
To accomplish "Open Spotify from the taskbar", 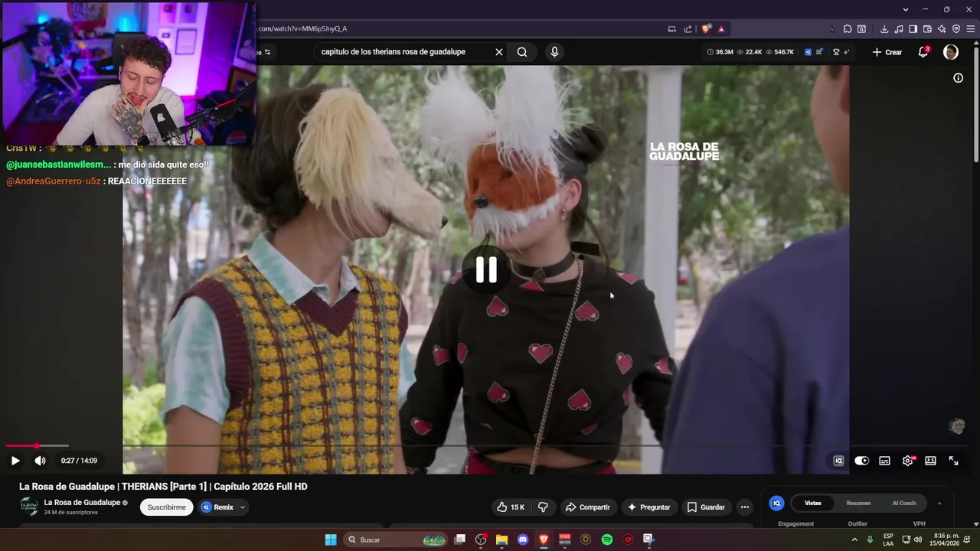I will click(607, 540).
